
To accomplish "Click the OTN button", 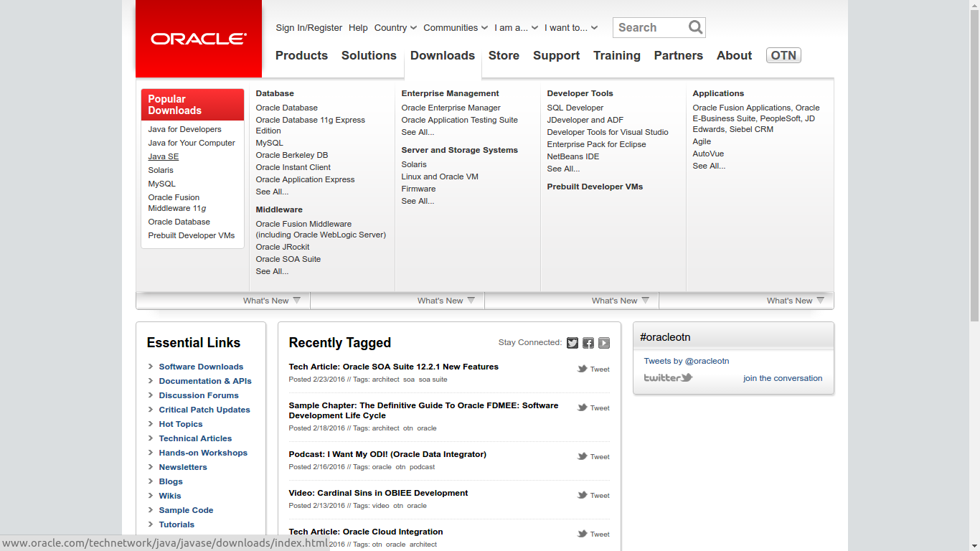I will 783,55.
